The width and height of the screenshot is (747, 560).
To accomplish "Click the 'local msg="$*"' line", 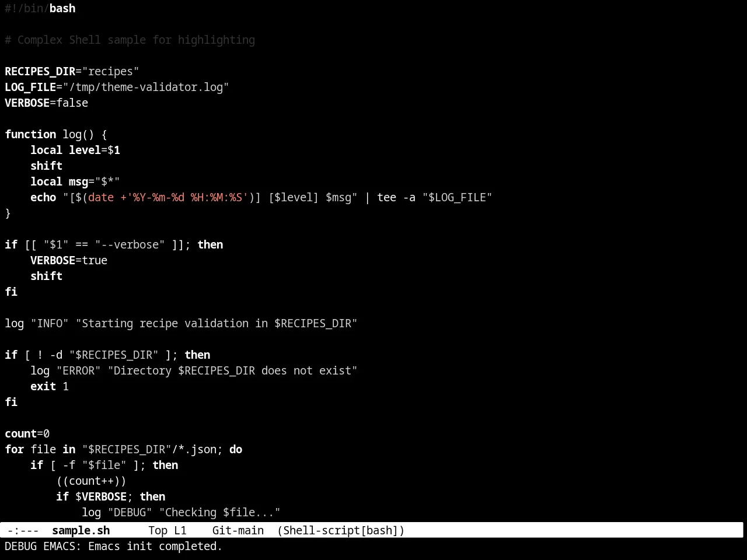I will (75, 181).
